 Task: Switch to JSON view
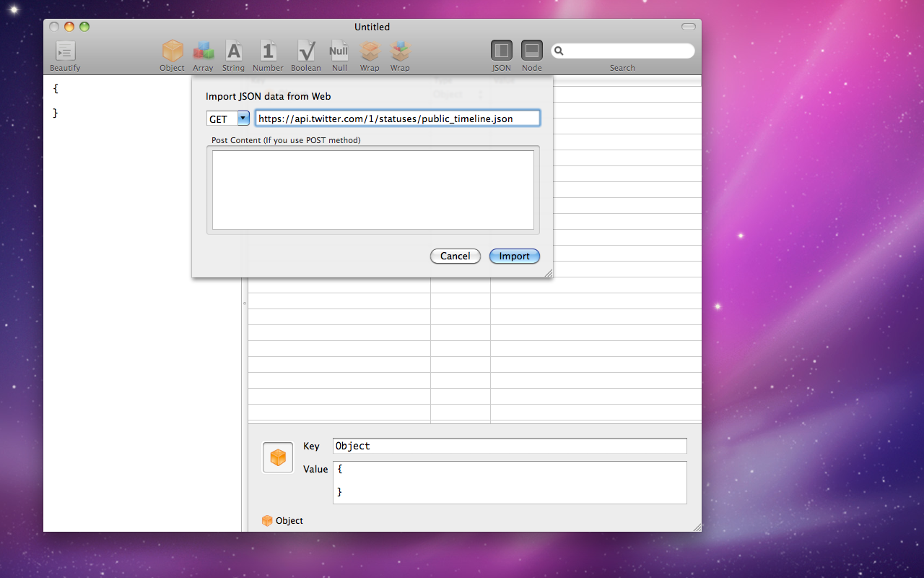pyautogui.click(x=501, y=51)
